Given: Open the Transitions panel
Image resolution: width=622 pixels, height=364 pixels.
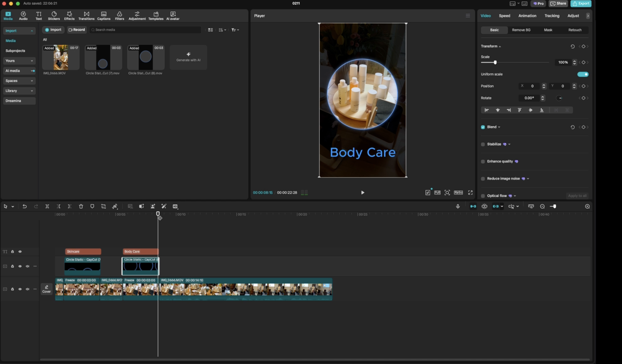Looking at the screenshot, I should coord(86,16).
